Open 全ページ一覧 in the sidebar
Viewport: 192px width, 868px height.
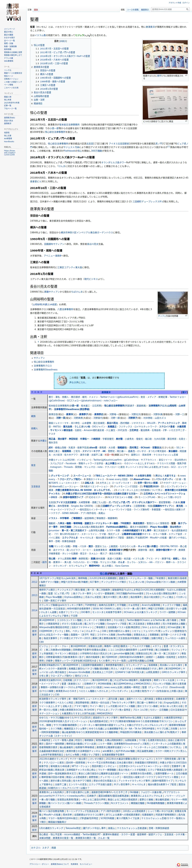click(x=9, y=40)
